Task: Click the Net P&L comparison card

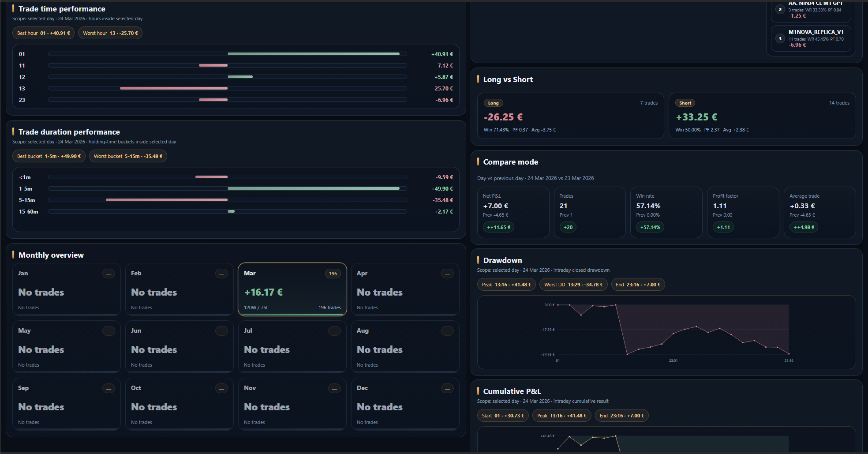Action: (513, 212)
